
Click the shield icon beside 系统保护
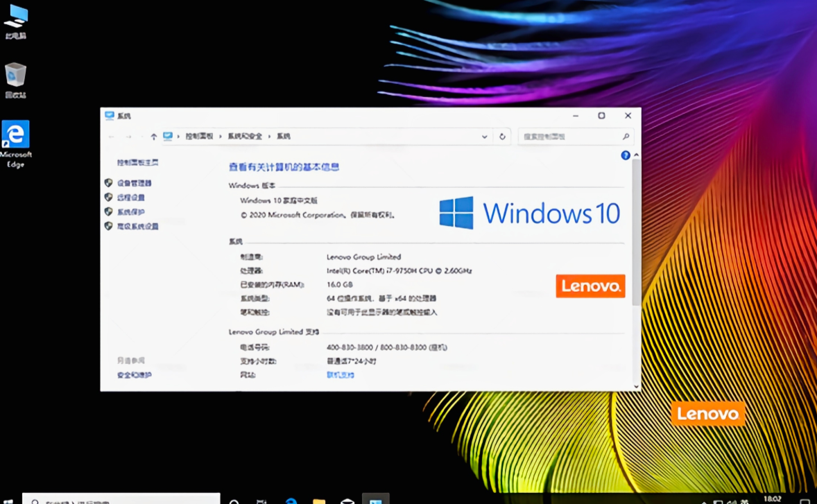(108, 211)
